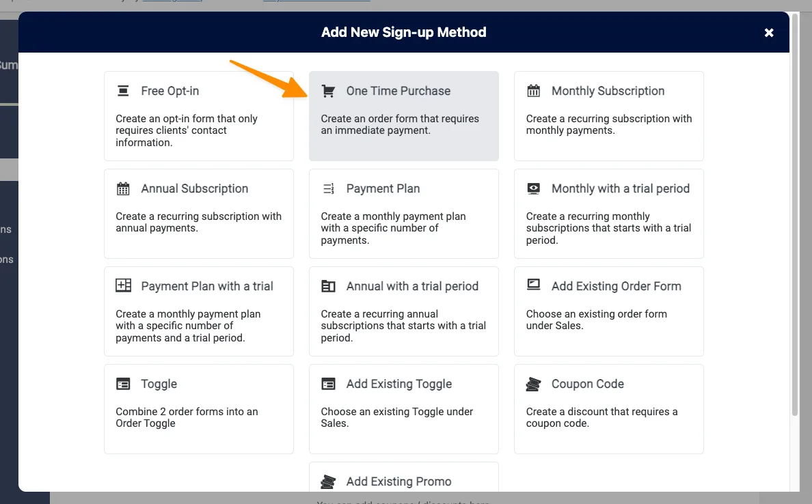Image resolution: width=812 pixels, height=504 pixels.
Task: Click the Monthly with a trial period icon
Action: (x=533, y=188)
